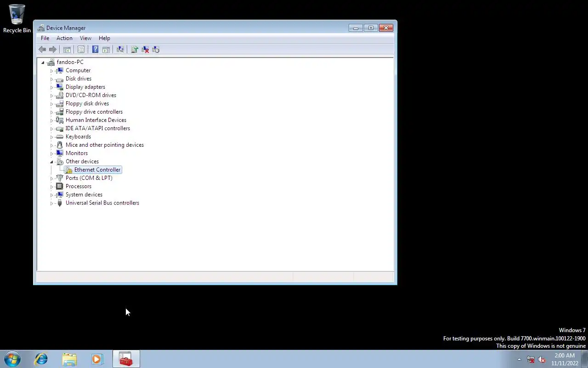The image size is (588, 368).
Task: Select Human Interface Devices label
Action: 96,120
